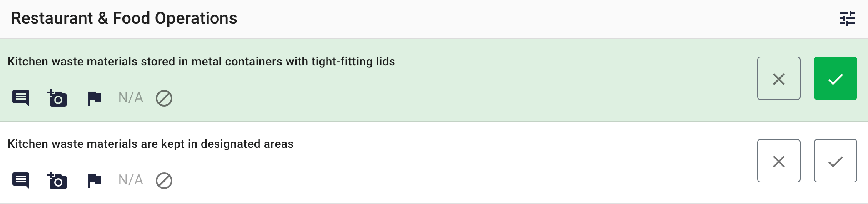Add a comment to the metal containers item
This screenshot has width=868, height=204.
point(21,98)
